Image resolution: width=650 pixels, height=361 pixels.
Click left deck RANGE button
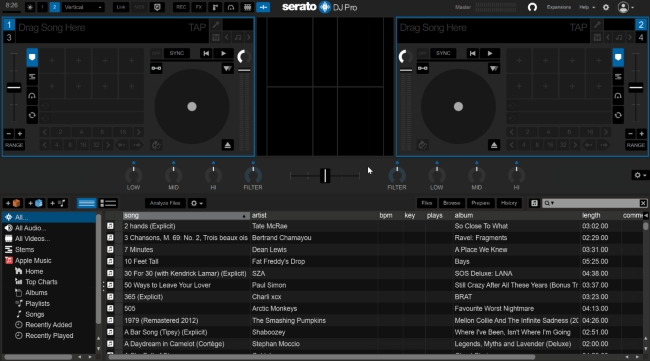tap(14, 145)
